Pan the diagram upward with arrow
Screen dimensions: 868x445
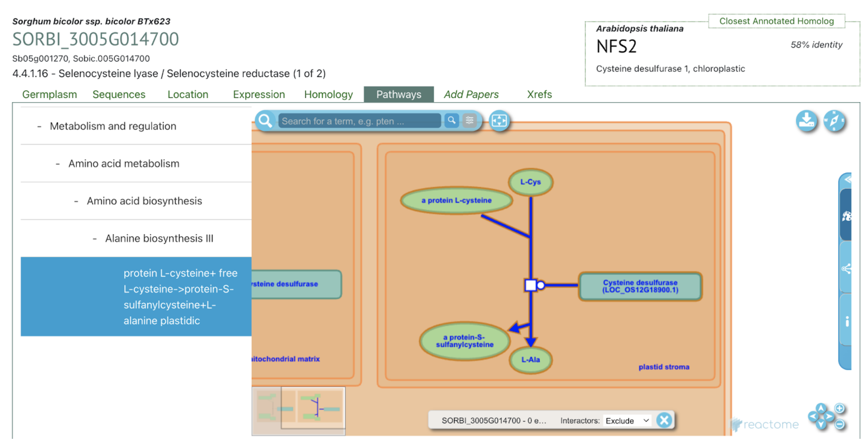coord(821,408)
